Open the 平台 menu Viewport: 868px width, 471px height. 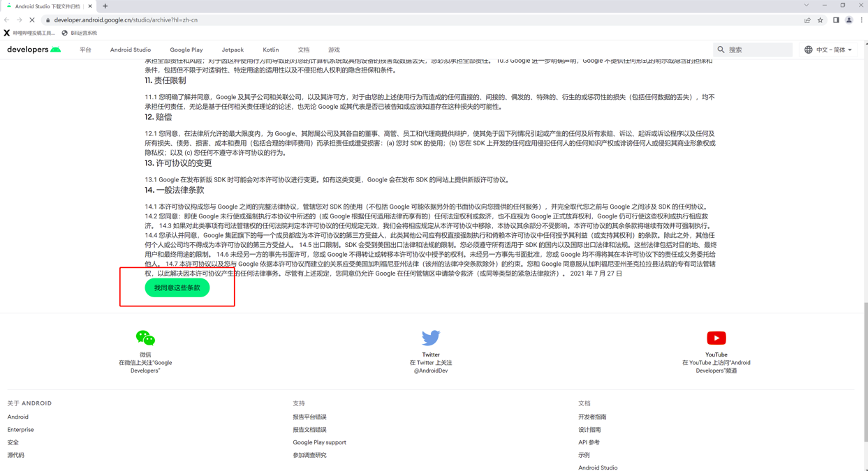[x=85, y=50]
